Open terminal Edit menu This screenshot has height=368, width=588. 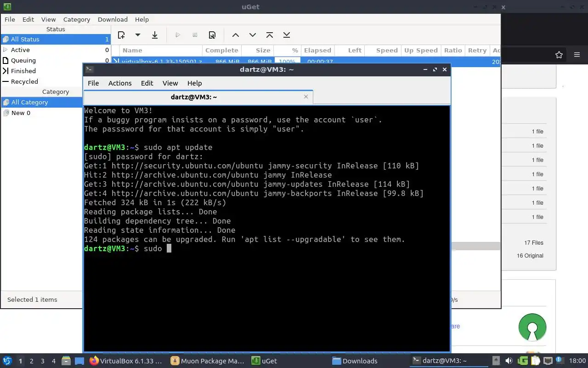point(147,83)
